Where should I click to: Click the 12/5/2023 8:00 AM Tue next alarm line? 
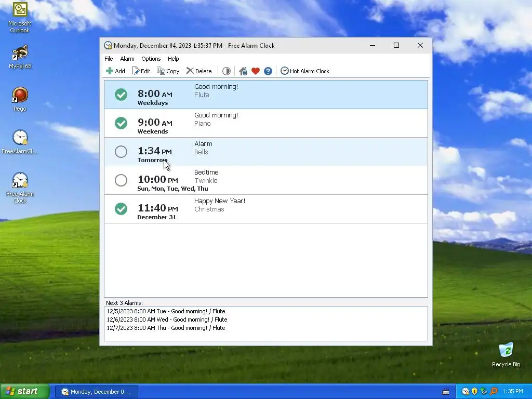(x=166, y=311)
